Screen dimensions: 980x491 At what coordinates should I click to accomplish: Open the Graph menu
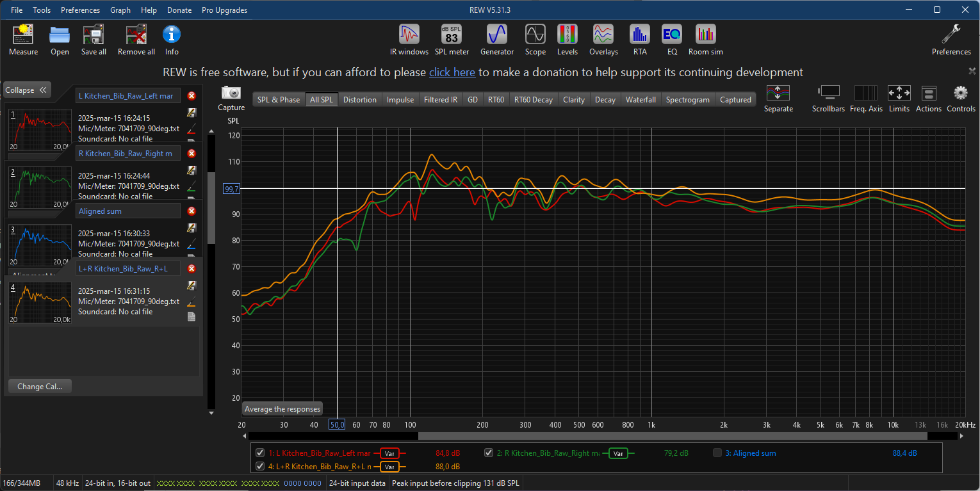[120, 10]
